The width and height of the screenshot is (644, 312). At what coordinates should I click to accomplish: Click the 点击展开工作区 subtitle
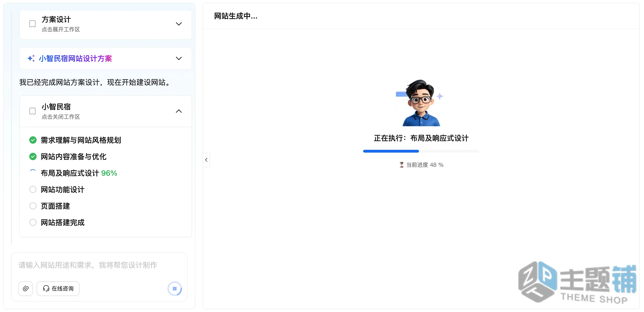(61, 30)
